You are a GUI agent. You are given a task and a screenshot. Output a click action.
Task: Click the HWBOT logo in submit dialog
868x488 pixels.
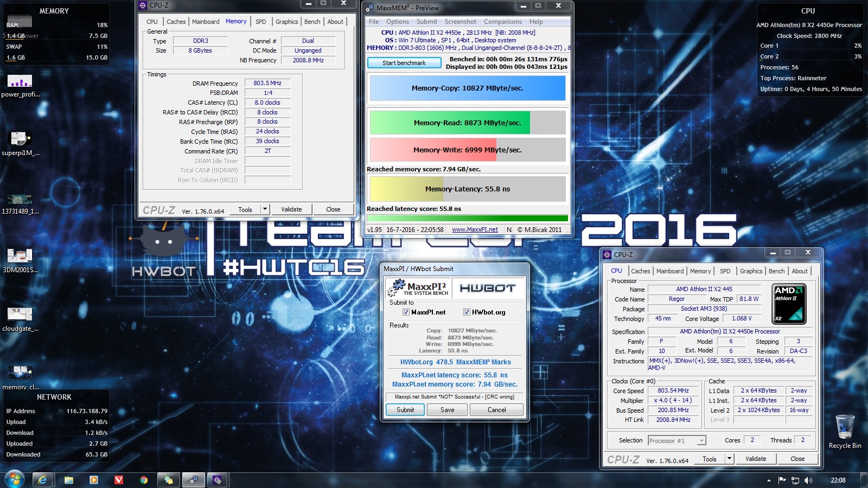click(x=487, y=288)
